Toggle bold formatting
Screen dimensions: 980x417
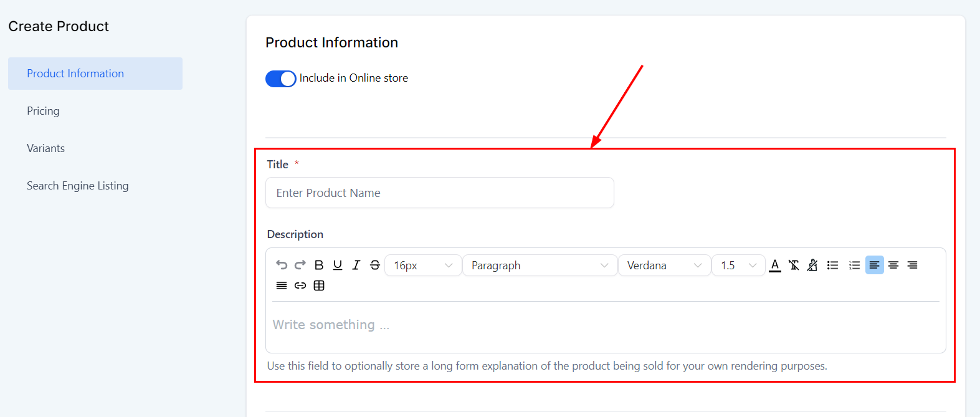coord(319,265)
